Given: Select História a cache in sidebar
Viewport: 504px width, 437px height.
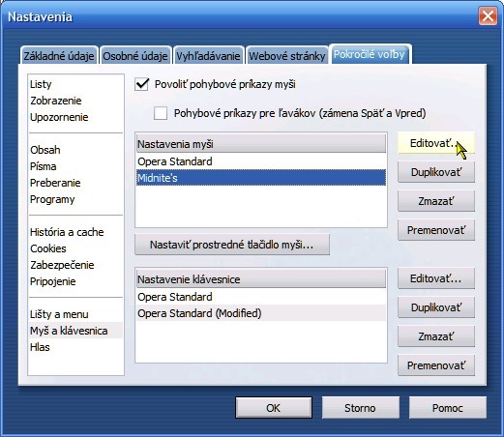Looking at the screenshot, I should [67, 232].
